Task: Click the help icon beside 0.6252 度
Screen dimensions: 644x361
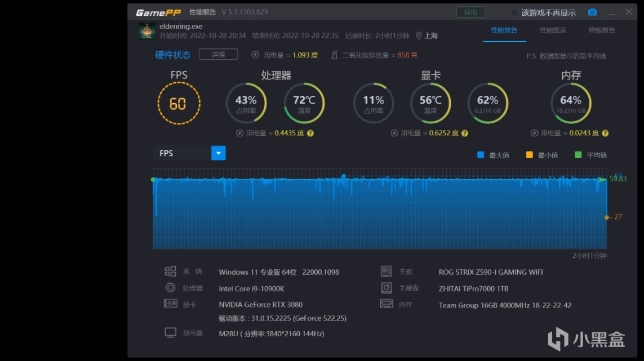Action: (464, 133)
